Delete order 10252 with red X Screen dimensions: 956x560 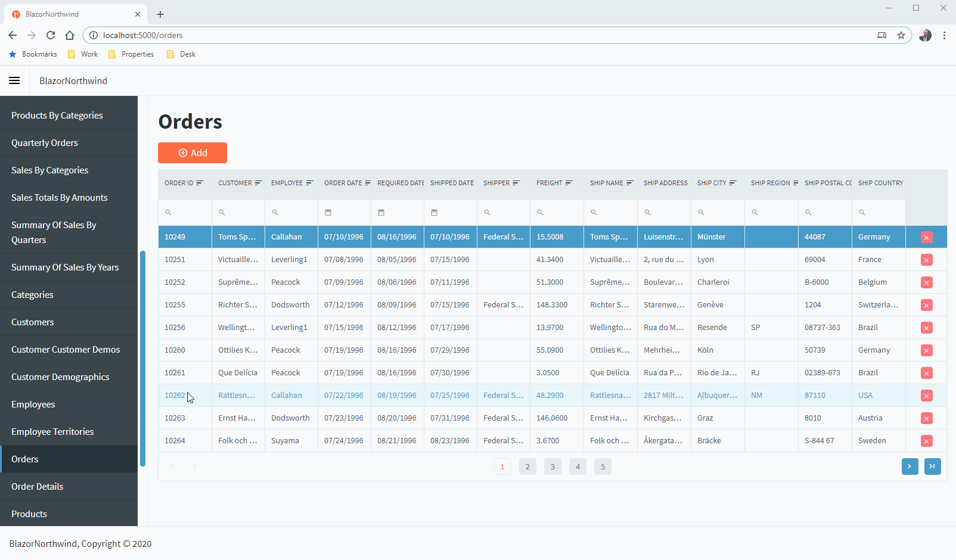926,282
